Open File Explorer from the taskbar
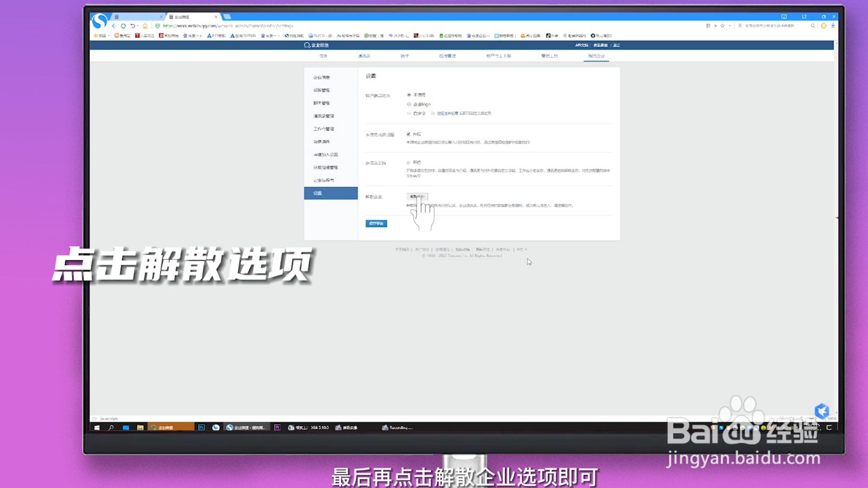 tap(140, 427)
